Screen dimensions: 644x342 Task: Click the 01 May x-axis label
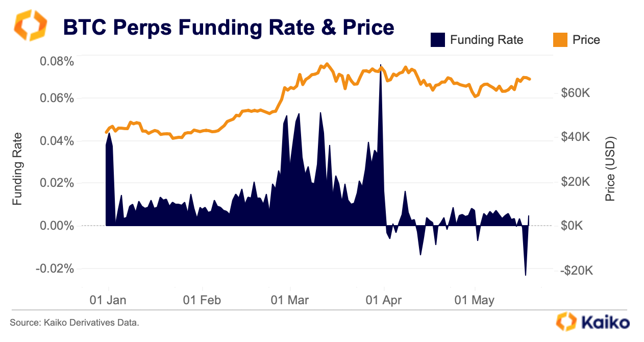pyautogui.click(x=475, y=300)
